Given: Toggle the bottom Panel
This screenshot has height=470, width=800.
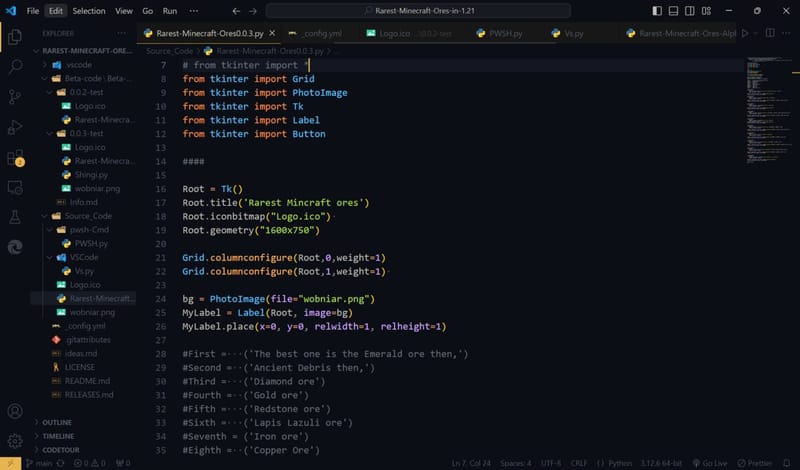Looking at the screenshot, I should [673, 11].
